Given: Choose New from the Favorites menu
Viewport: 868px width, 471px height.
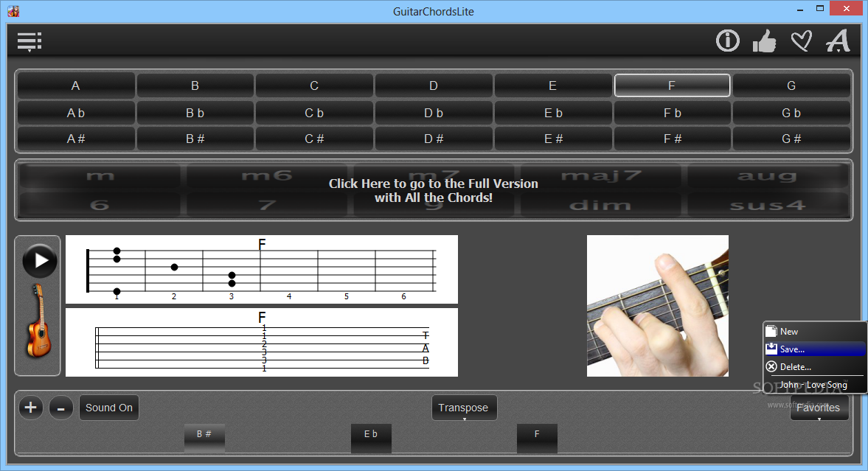Looking at the screenshot, I should pos(814,332).
